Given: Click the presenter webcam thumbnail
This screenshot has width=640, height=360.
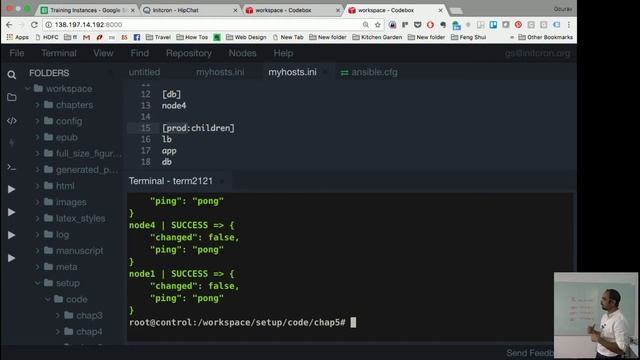Looking at the screenshot, I should click(596, 315).
